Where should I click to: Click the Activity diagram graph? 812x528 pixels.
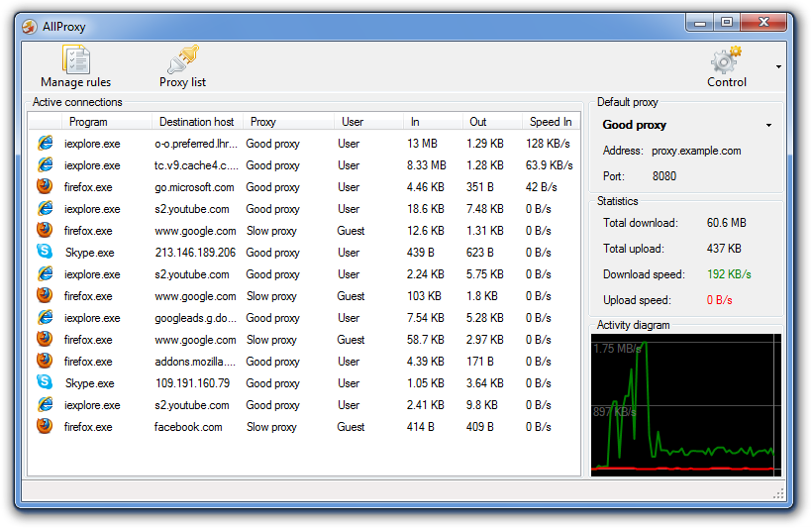[x=685, y=404]
